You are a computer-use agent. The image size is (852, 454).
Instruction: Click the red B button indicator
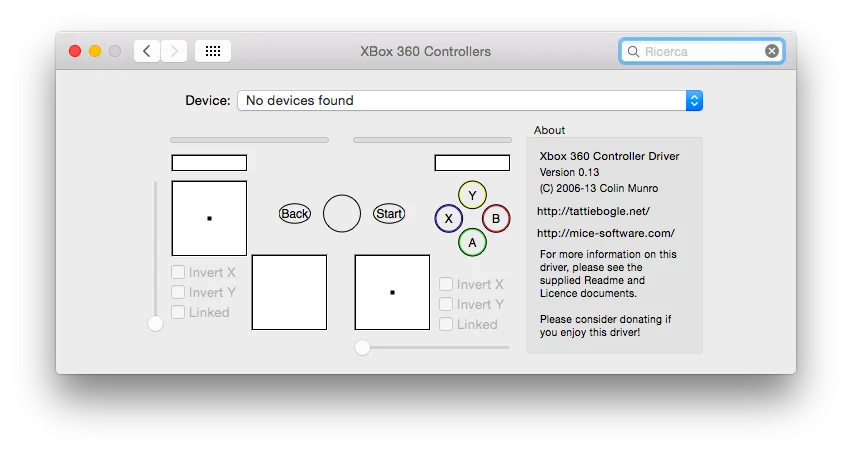point(496,218)
